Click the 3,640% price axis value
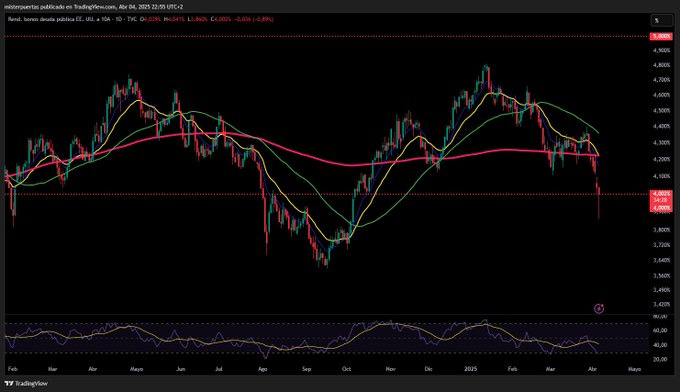 point(661,260)
